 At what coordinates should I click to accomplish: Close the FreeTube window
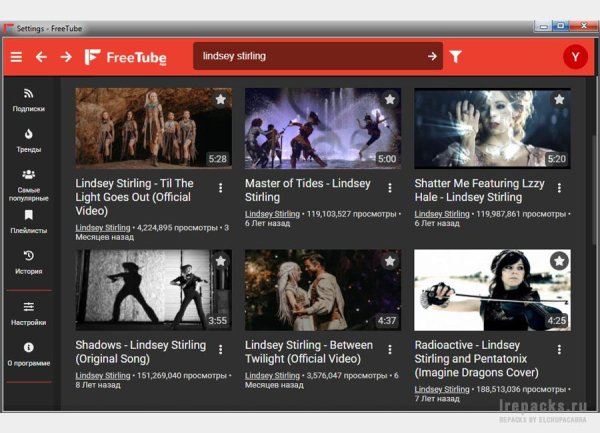click(583, 26)
